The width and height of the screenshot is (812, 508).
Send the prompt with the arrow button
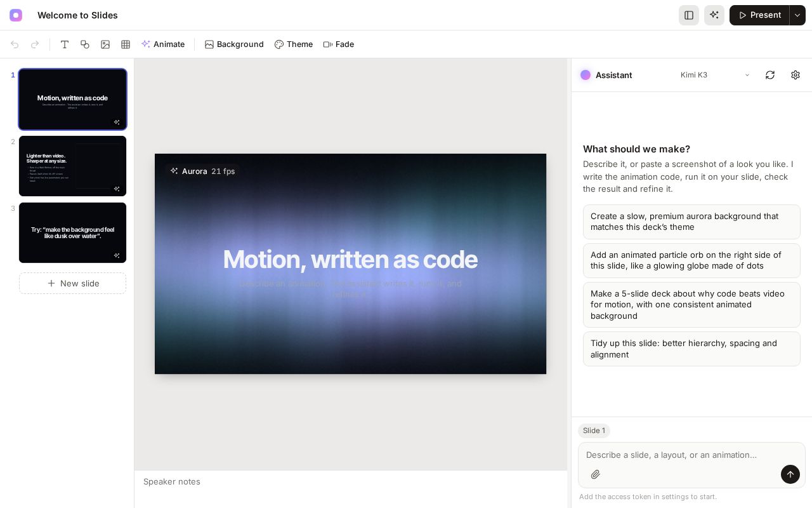pos(790,474)
